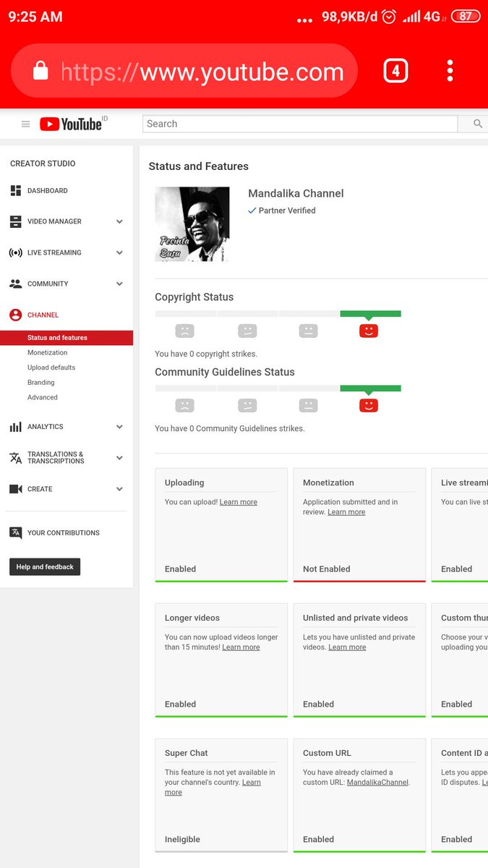This screenshot has width=488, height=868.
Task: Click the Mandalika Channel profile picture
Action: pos(192,224)
